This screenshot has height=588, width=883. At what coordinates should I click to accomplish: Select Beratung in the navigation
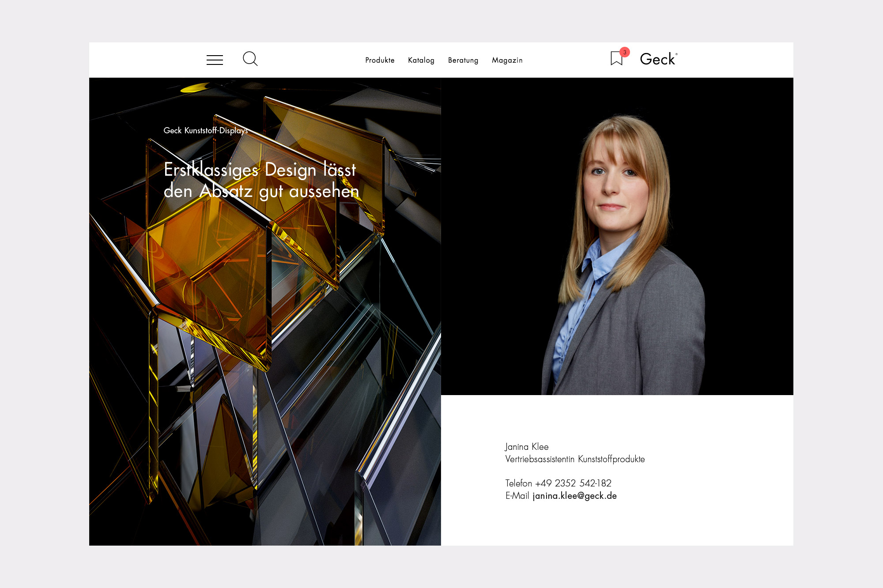(x=463, y=60)
